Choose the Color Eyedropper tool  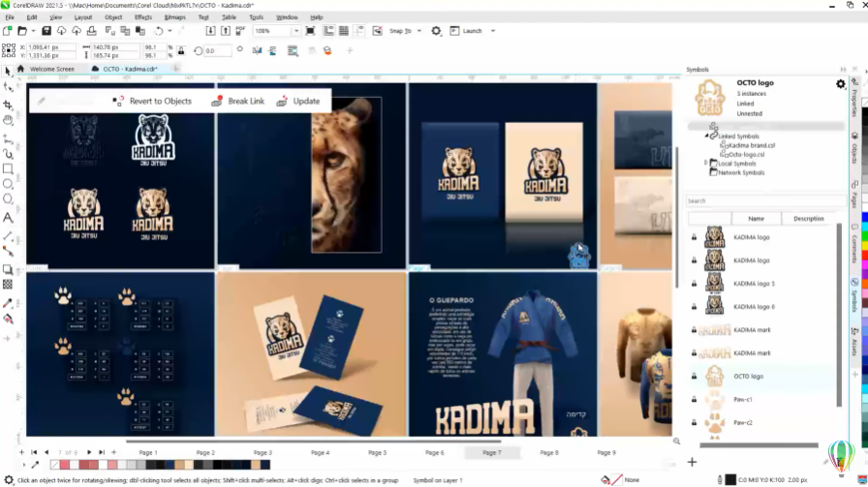[x=8, y=303]
